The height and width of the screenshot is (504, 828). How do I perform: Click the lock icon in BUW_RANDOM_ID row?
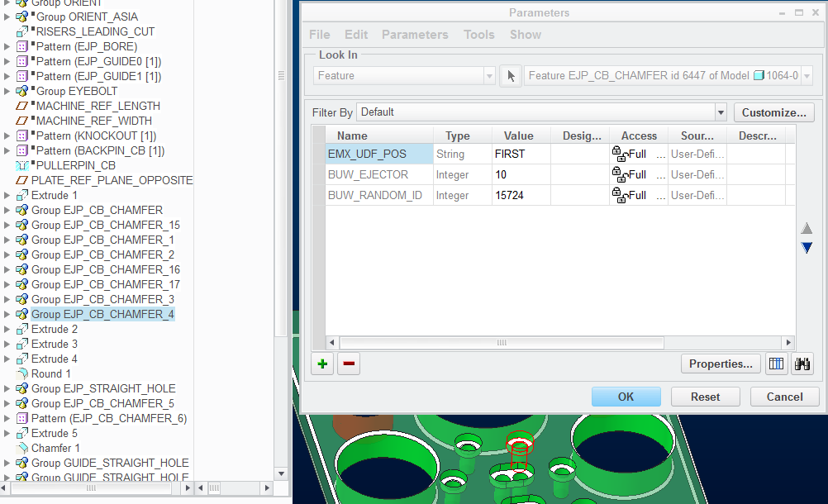tap(620, 195)
